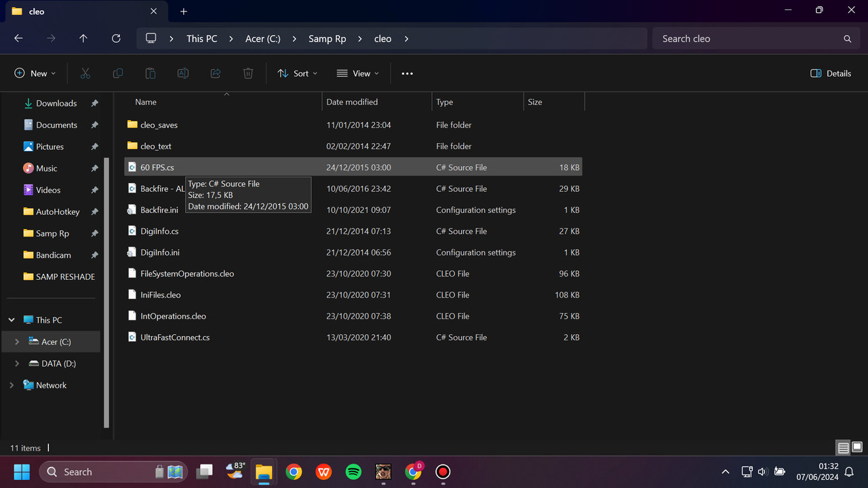Switch to details list view icon

coord(843,448)
